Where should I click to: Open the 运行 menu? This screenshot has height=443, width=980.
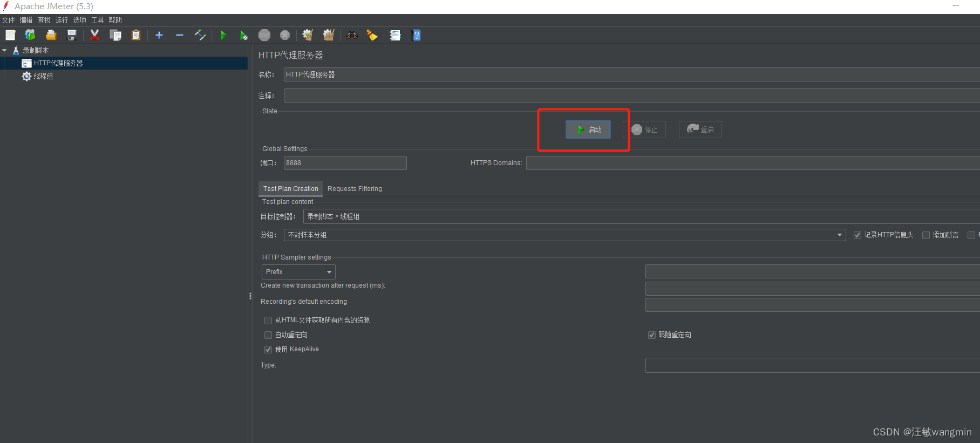[x=62, y=20]
